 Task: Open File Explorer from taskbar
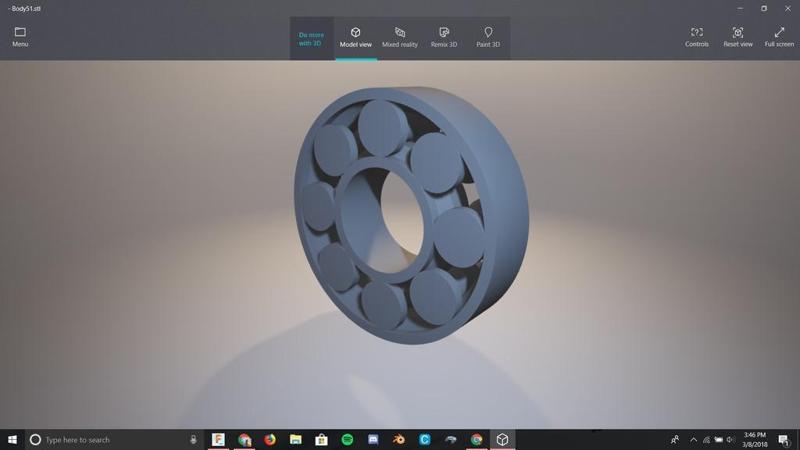pyautogui.click(x=295, y=439)
